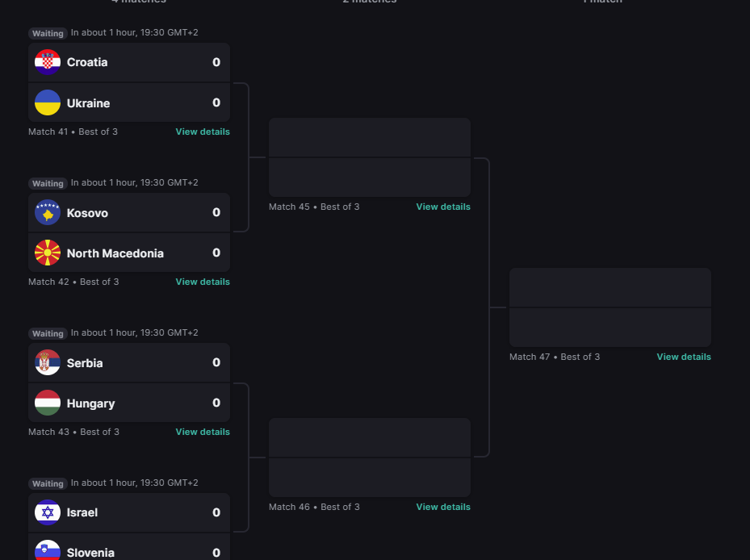Click the North Macedonia flag icon

tap(48, 253)
